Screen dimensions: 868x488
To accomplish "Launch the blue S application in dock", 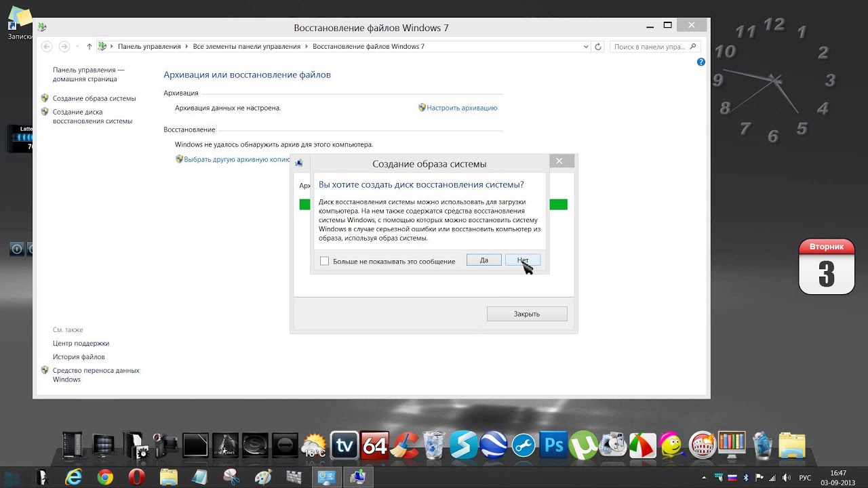I will (x=465, y=445).
